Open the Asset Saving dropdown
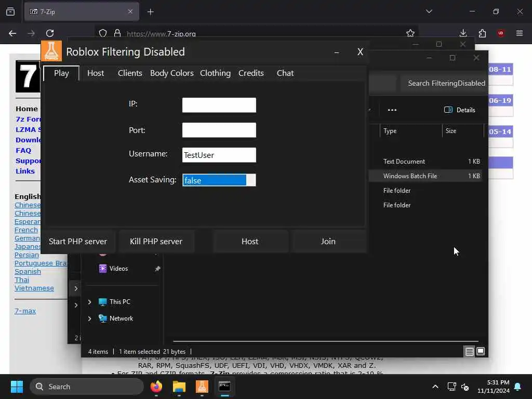 (x=219, y=180)
